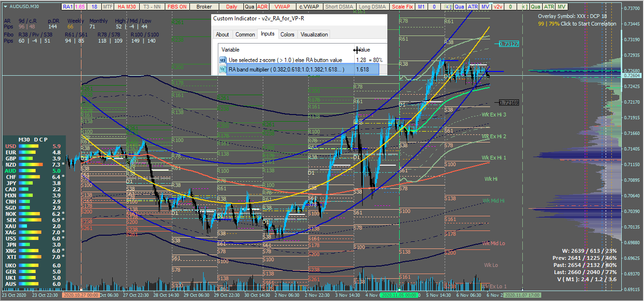This screenshot has width=644, height=301.
Task: Click the blue M1 button
Action: [421, 7]
